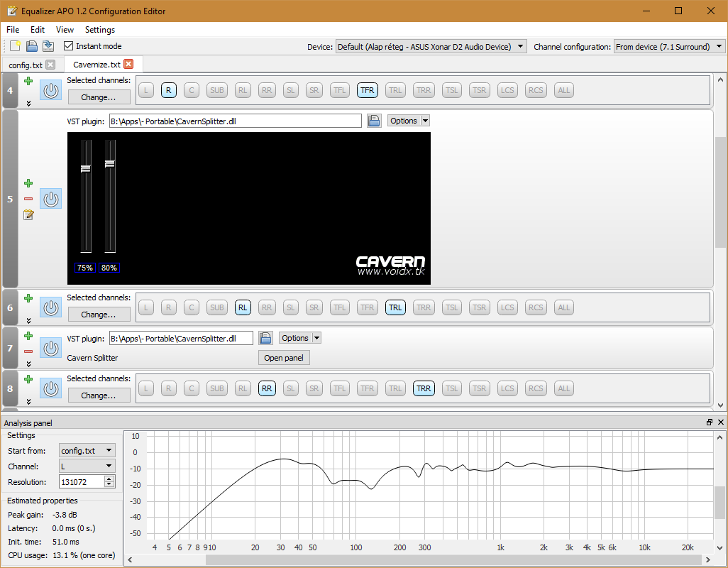Screen dimensions: 728x568
Task: Click the filter list vertical scrollbar
Action: tap(720, 192)
